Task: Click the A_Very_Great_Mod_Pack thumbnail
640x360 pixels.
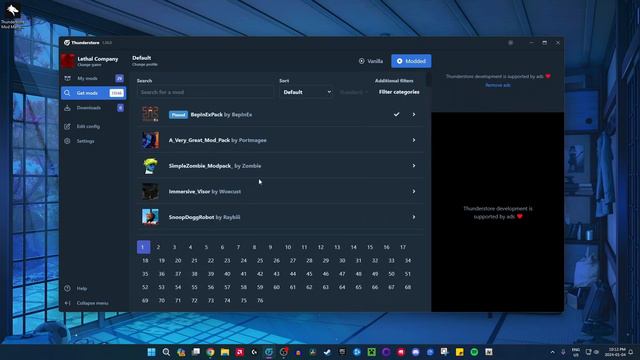Action: click(150, 140)
